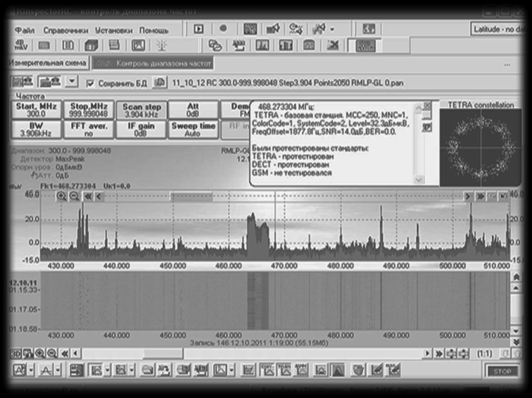Click waterfall scrollbar down arrow
Image resolution: width=532 pixels, height=398 pixels.
pyautogui.click(x=516, y=331)
